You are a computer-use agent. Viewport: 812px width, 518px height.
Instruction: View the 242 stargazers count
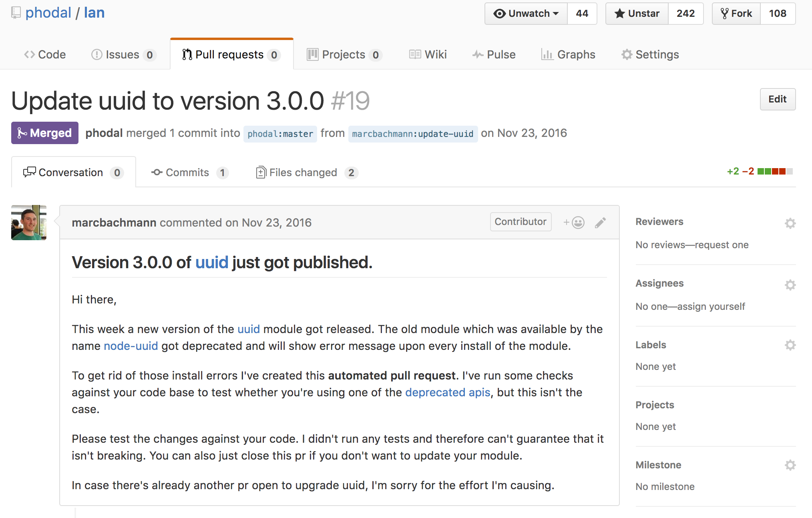coord(685,14)
